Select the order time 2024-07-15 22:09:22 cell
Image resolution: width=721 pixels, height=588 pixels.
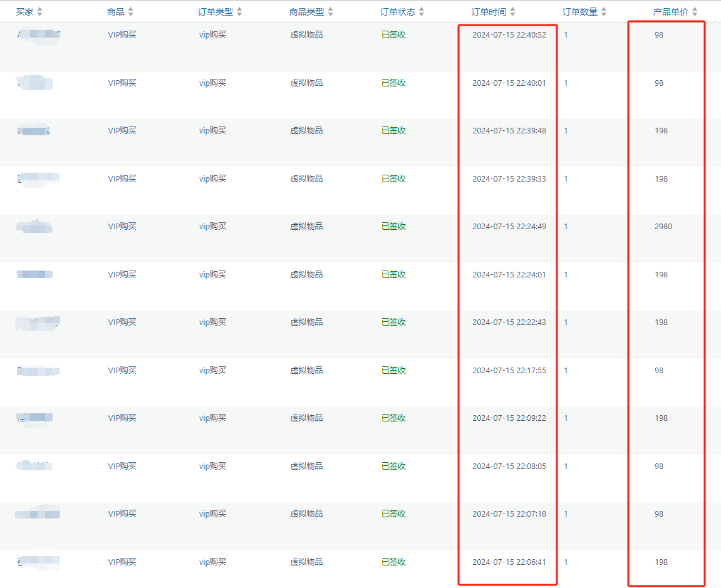pos(509,418)
